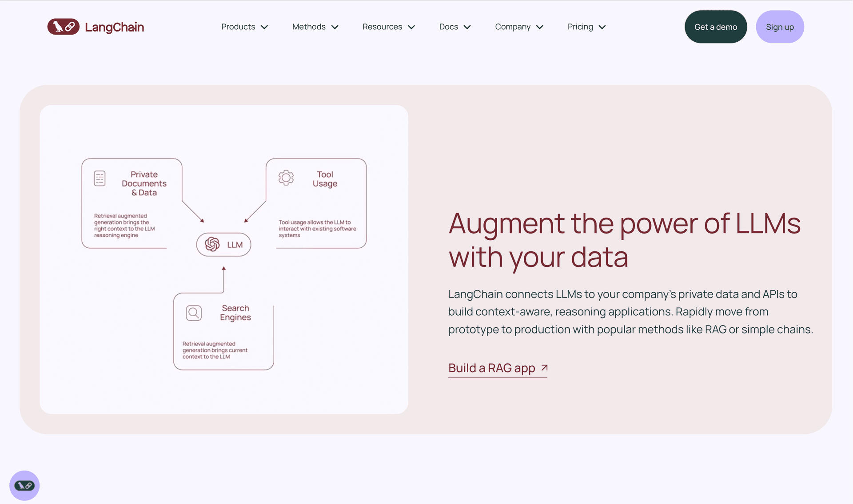Click the arrow icon next to Build a RAG app
853x504 pixels.
point(543,367)
